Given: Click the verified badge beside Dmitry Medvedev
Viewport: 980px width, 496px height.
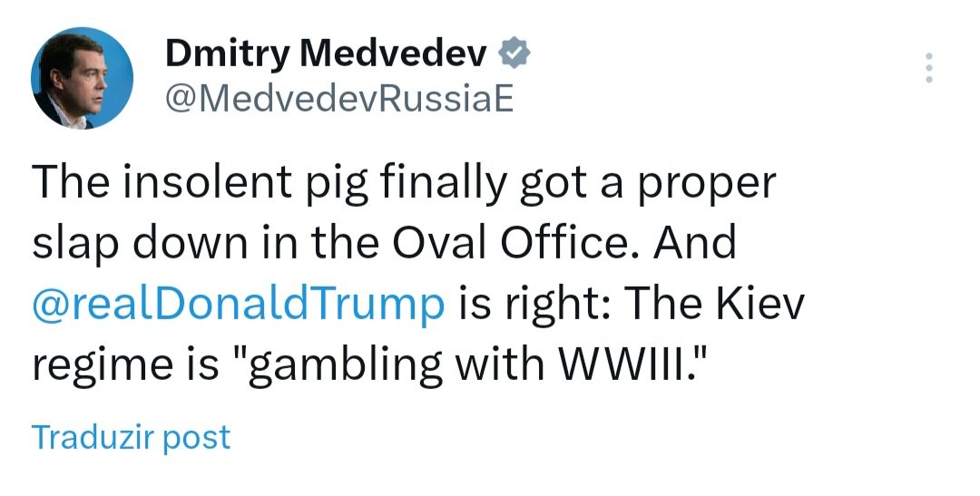Looking at the screenshot, I should click(515, 54).
